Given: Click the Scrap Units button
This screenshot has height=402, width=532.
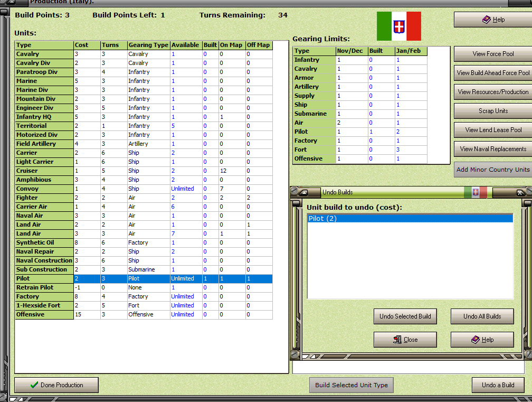Looking at the screenshot, I should [492, 110].
